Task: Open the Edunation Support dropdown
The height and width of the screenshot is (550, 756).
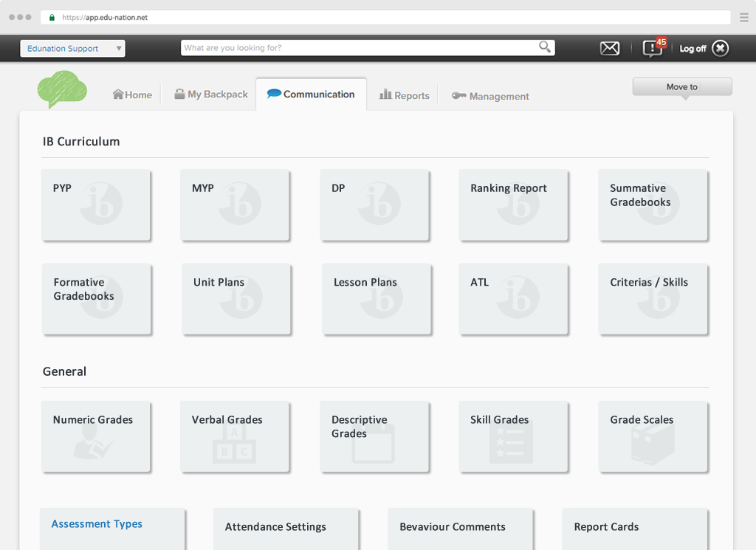Action: pyautogui.click(x=73, y=48)
